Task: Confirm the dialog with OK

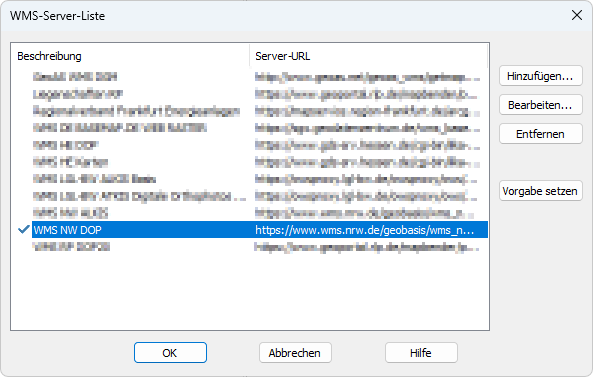Action: (170, 352)
